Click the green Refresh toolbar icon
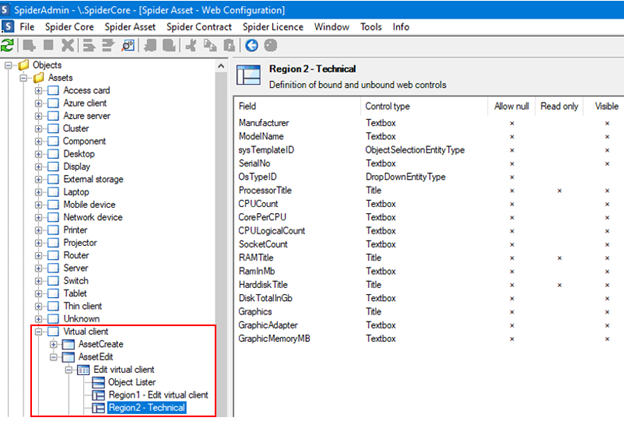Viewport: 624px width, 421px height. (x=7, y=46)
